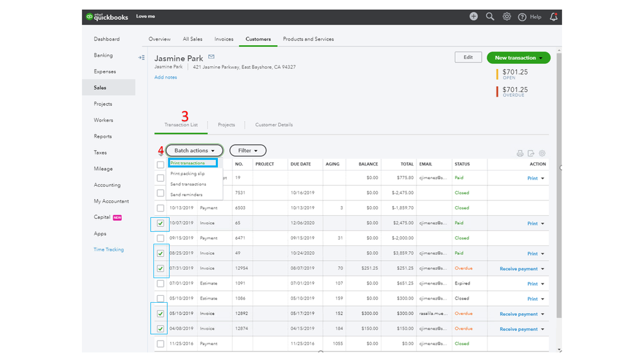Click the Edit customer button
This screenshot has height=362, width=644.
[468, 57]
